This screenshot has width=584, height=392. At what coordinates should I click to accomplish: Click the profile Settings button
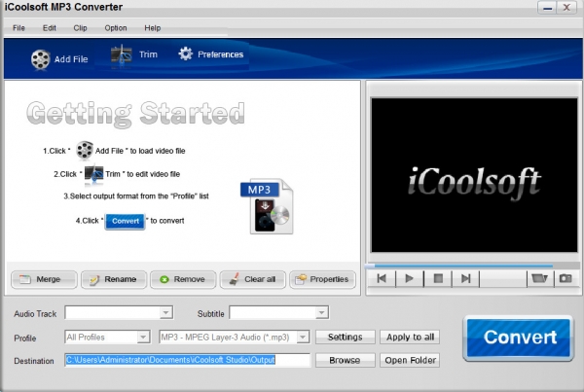[345, 338]
